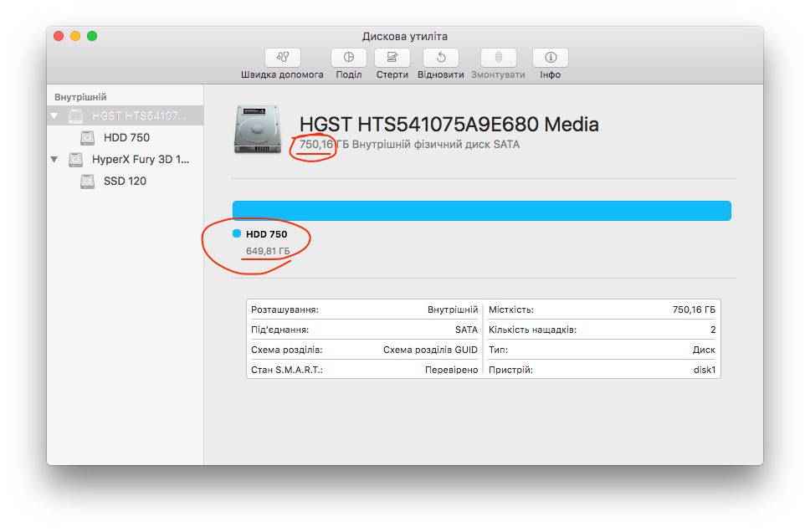Image resolution: width=810 pixels, height=532 pixels.
Task: Click the large hard drive image
Action: pyautogui.click(x=257, y=129)
